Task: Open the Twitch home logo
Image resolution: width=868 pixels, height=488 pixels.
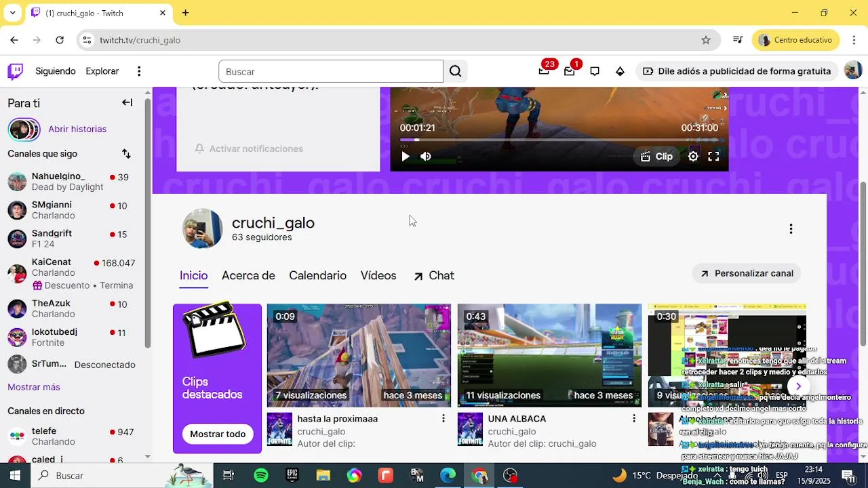Action: coord(15,71)
